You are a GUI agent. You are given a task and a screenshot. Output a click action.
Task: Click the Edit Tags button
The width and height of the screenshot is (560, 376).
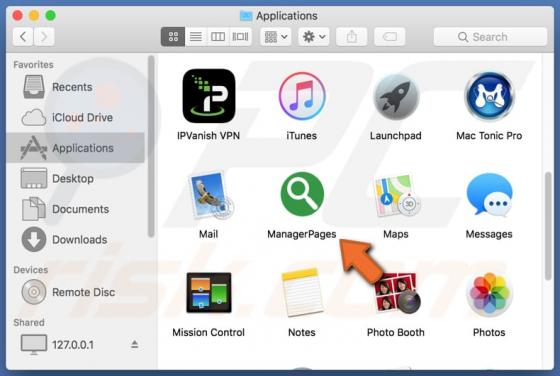[x=389, y=36]
